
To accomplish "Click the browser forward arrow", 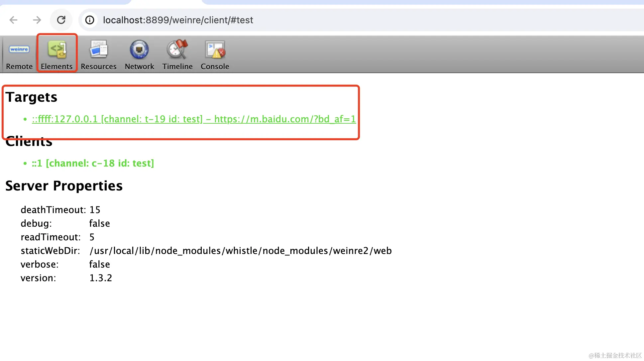I will (x=37, y=20).
